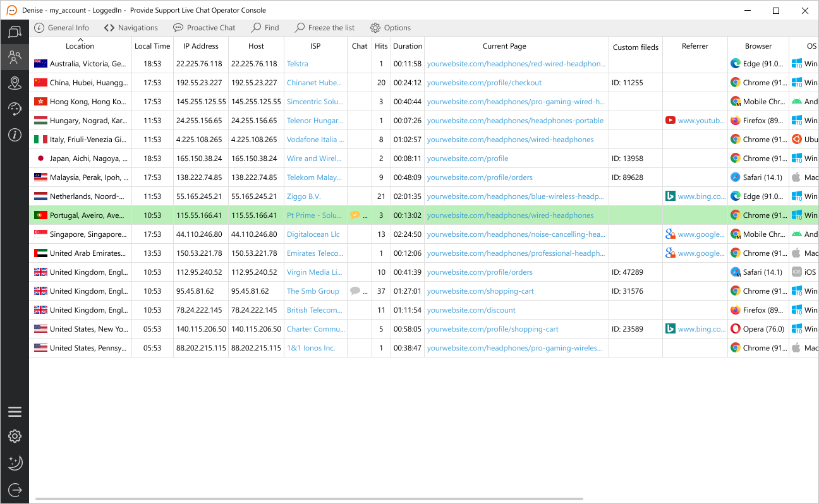Click the operator headset sidebar icon
Image resolution: width=819 pixels, height=504 pixels.
coord(15,109)
